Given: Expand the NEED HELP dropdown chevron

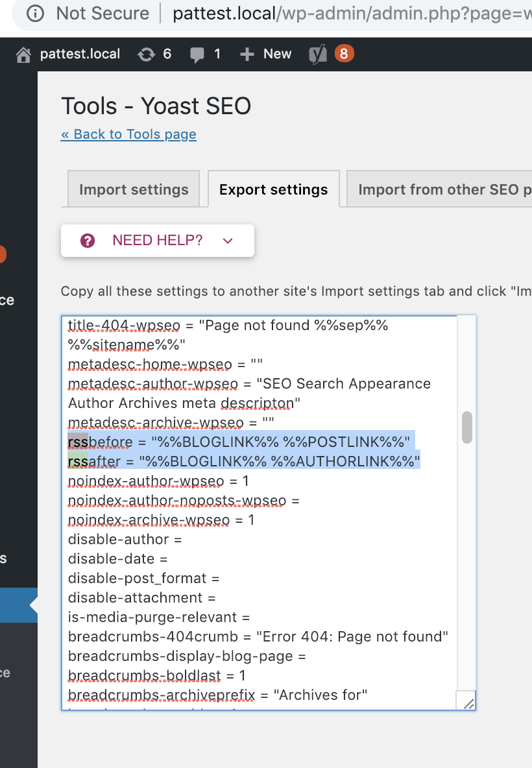Looking at the screenshot, I should click(227, 240).
